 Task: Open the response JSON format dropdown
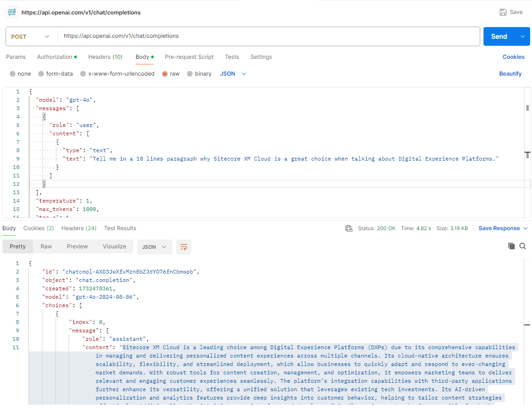[x=154, y=247]
